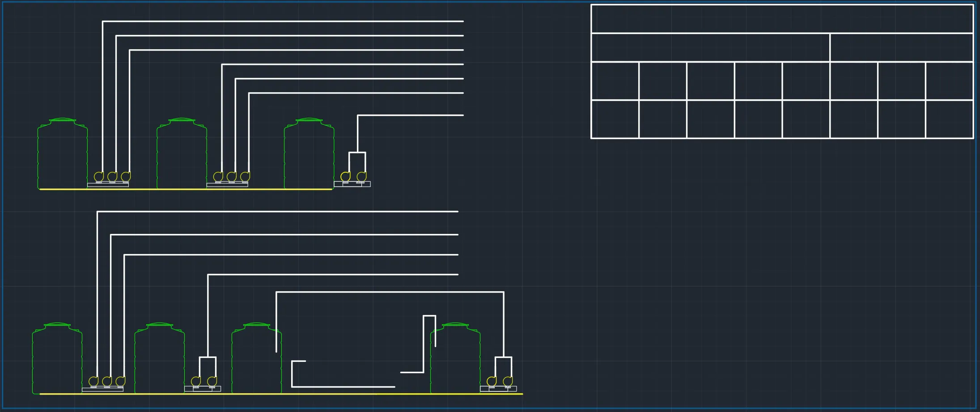This screenshot has width=980, height=412.
Task: Pick the left pump after lower-row second tank
Action: click(x=196, y=381)
